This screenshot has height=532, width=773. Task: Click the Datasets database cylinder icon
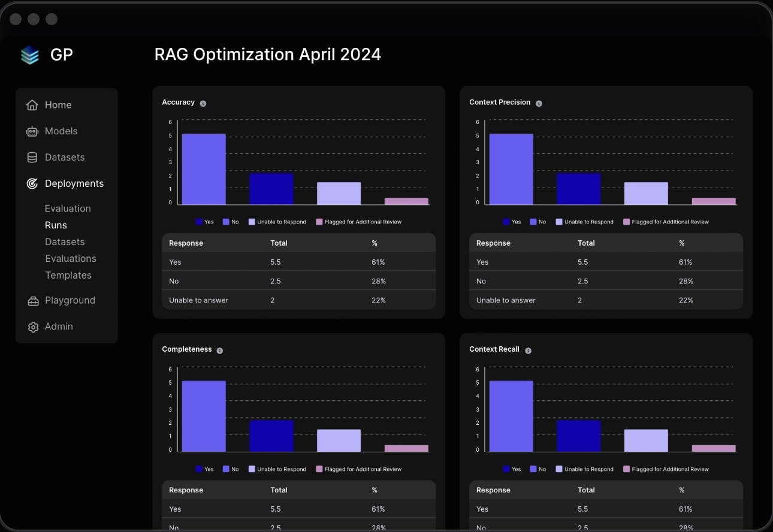pyautogui.click(x=32, y=158)
